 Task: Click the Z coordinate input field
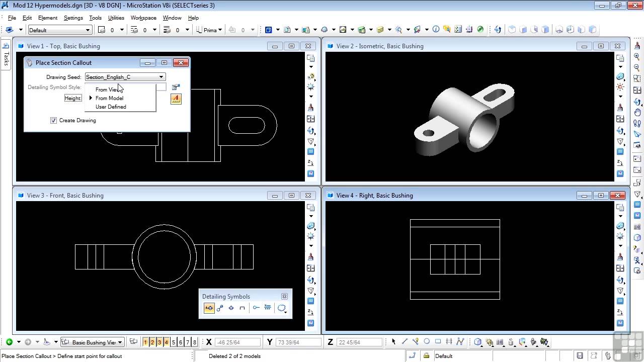pyautogui.click(x=359, y=342)
